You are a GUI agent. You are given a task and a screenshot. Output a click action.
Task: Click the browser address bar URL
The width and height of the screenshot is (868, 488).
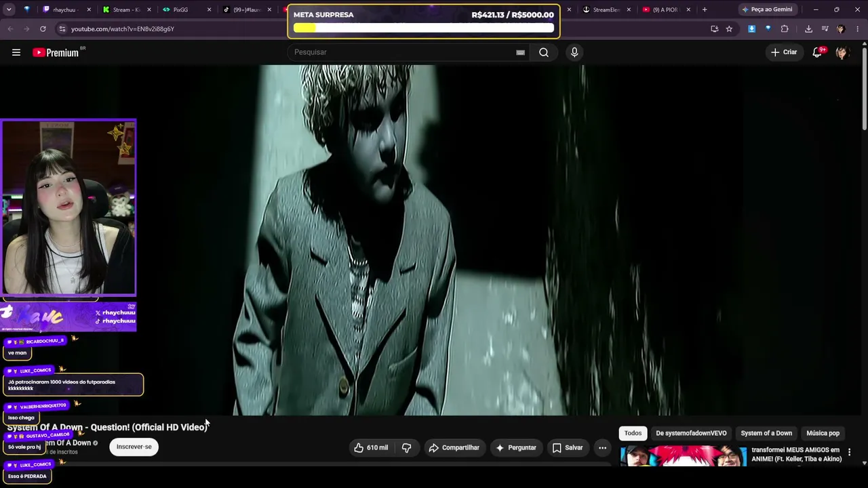(x=123, y=28)
